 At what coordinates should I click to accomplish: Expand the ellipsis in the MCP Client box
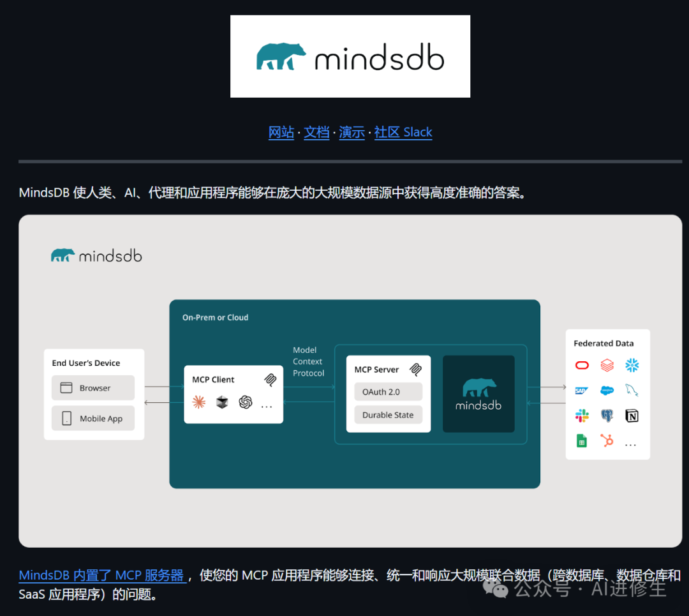(267, 406)
